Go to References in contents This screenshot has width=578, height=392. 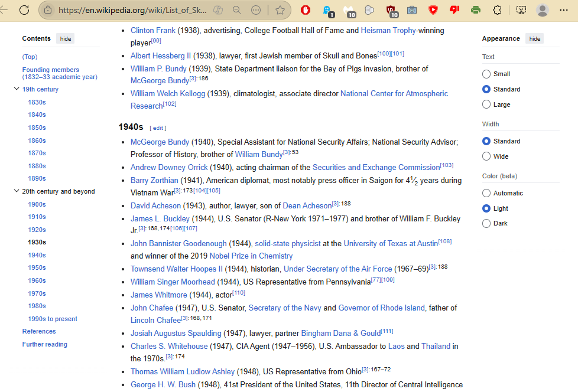click(x=39, y=331)
